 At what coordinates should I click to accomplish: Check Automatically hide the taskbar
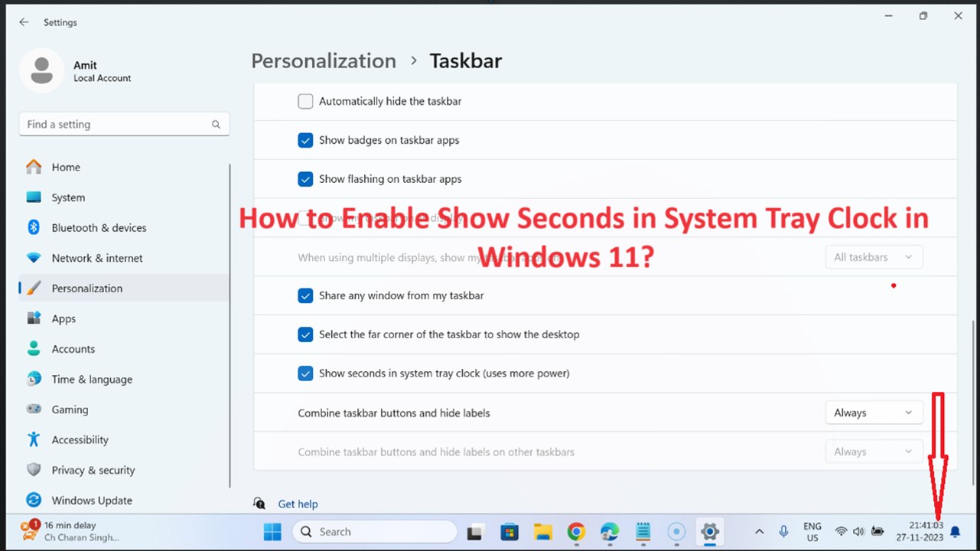(305, 101)
